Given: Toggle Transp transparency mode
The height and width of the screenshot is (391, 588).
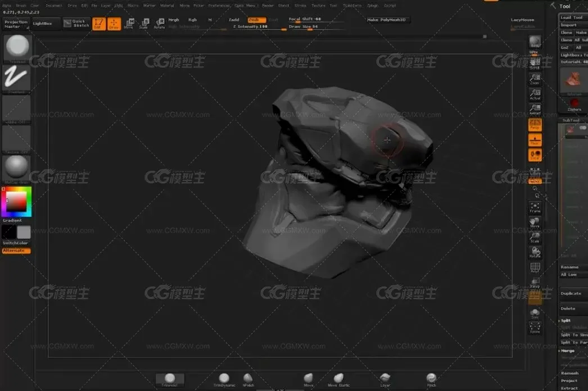Looking at the screenshot, I should coord(535,283).
